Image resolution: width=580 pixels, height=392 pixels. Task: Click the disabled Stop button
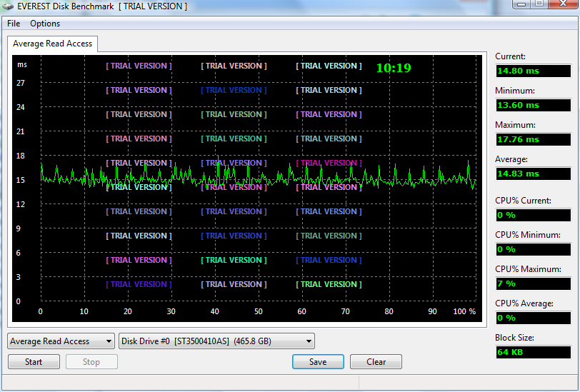tap(91, 362)
